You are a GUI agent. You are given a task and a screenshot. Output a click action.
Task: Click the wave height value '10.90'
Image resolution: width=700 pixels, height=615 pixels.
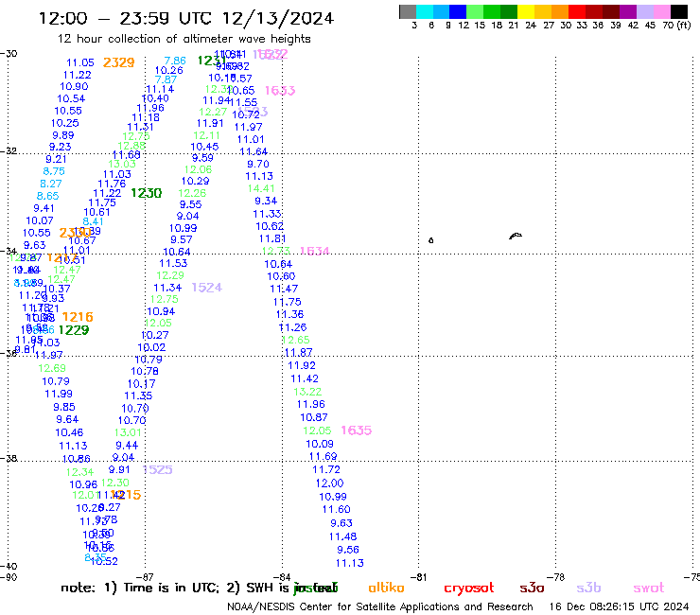point(74,87)
